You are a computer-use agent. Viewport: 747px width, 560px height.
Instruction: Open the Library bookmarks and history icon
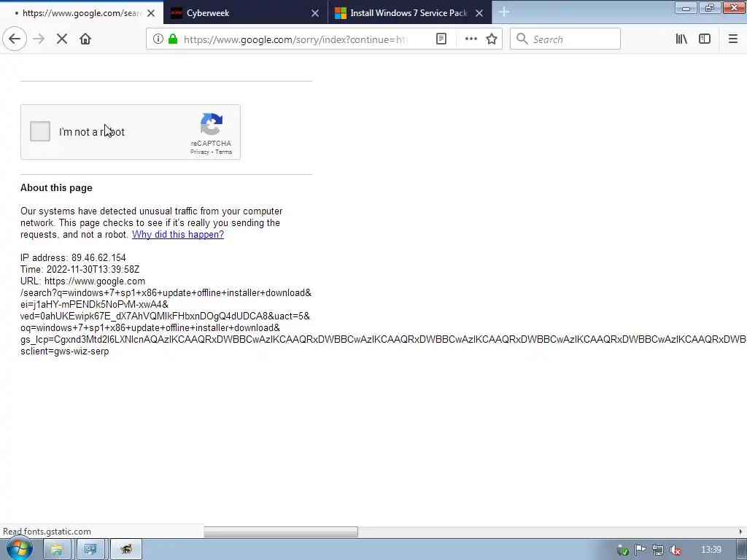(x=681, y=39)
